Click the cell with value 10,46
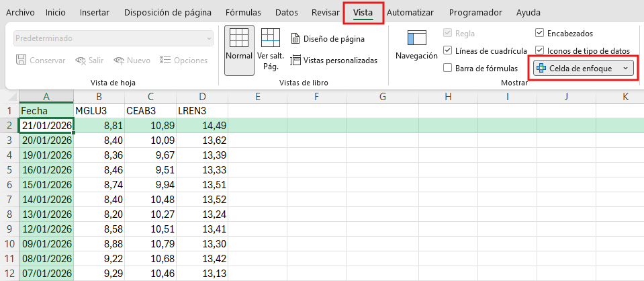 (x=150, y=273)
